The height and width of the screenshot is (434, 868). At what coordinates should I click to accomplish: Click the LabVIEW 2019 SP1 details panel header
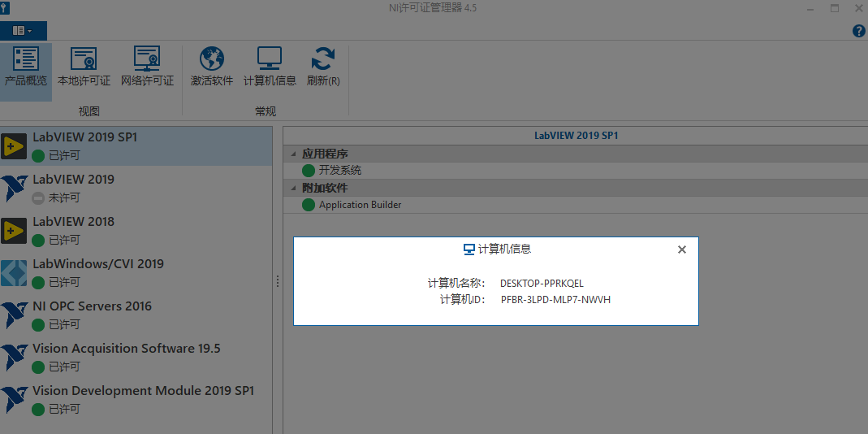576,136
